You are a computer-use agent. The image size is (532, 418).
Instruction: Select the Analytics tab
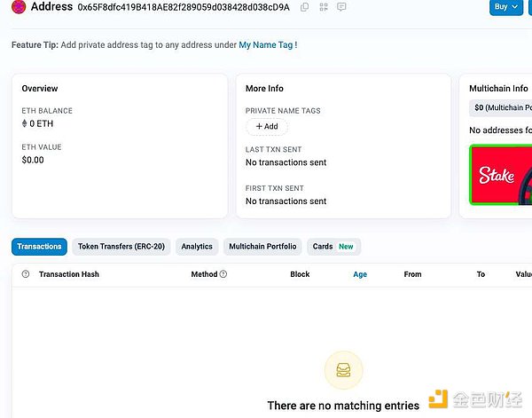click(197, 246)
